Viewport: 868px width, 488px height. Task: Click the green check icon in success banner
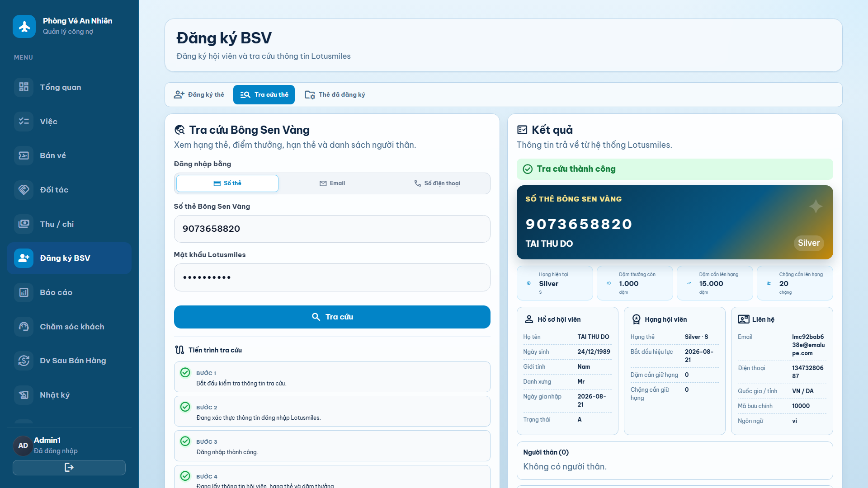pyautogui.click(x=528, y=169)
